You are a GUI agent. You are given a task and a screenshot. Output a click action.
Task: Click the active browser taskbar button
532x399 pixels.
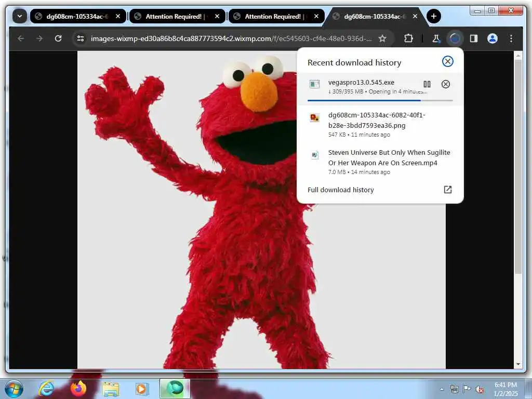[175, 389]
